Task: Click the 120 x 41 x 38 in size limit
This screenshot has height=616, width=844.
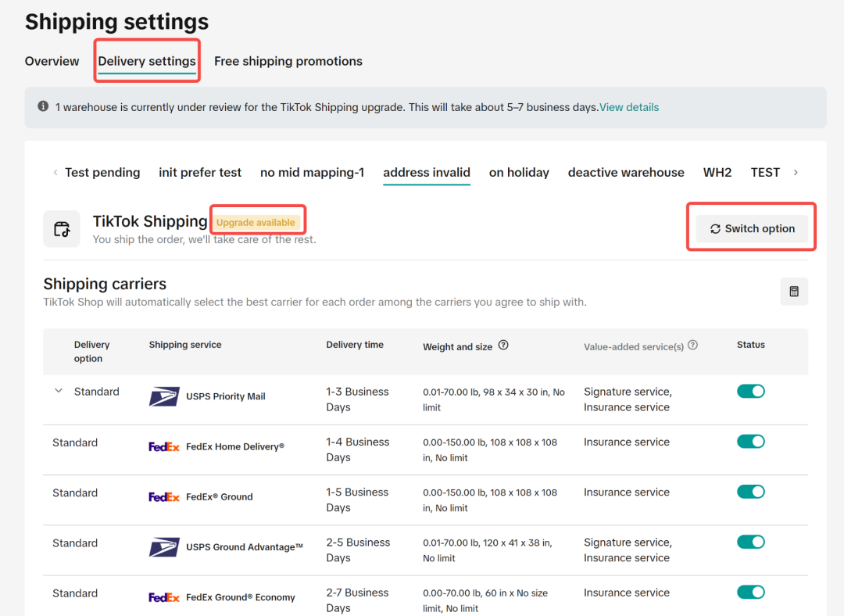Action: [x=517, y=543]
